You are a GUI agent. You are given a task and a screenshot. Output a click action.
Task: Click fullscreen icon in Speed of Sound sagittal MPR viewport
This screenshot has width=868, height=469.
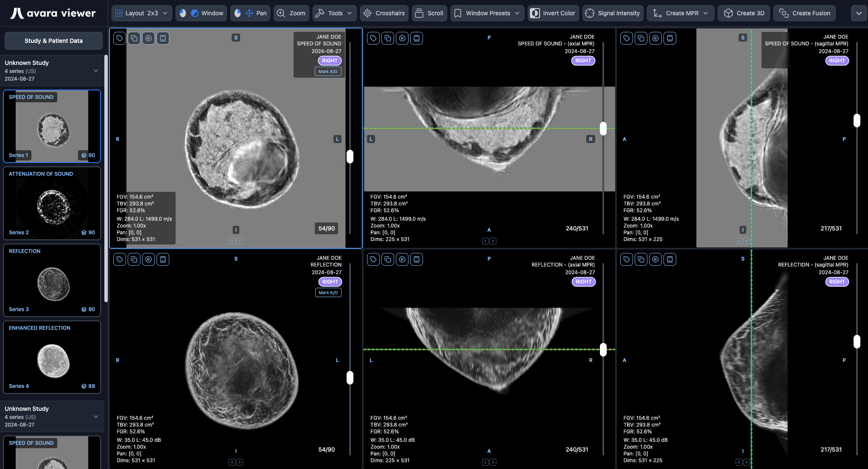[x=670, y=38]
